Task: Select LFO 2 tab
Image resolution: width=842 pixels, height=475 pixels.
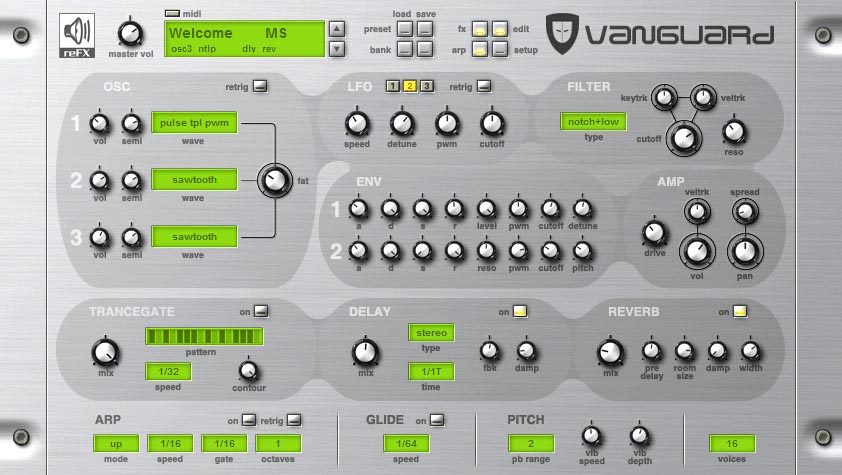Action: (x=410, y=86)
